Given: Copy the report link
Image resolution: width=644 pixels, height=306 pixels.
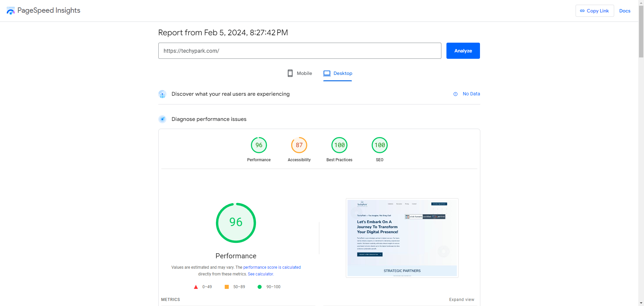Looking at the screenshot, I should tap(594, 11).
